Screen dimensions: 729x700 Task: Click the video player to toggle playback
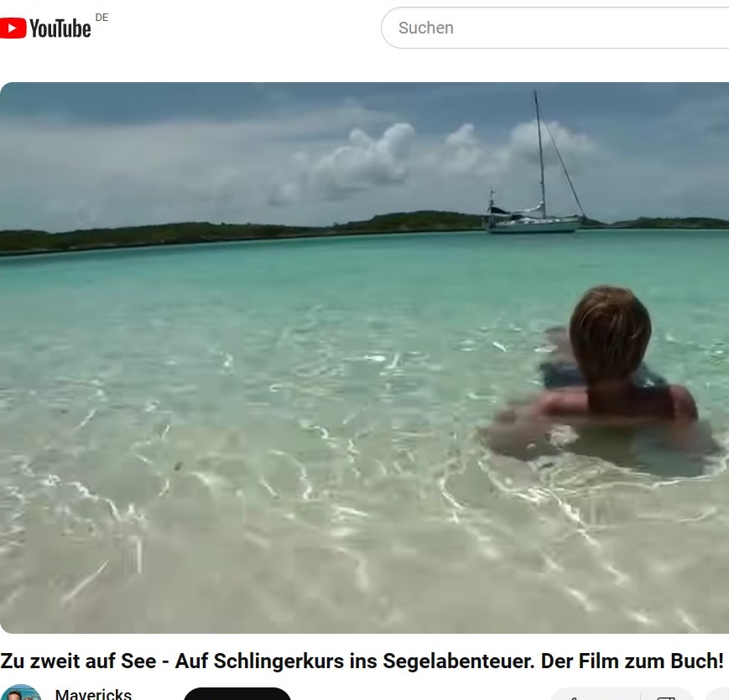tap(364, 358)
